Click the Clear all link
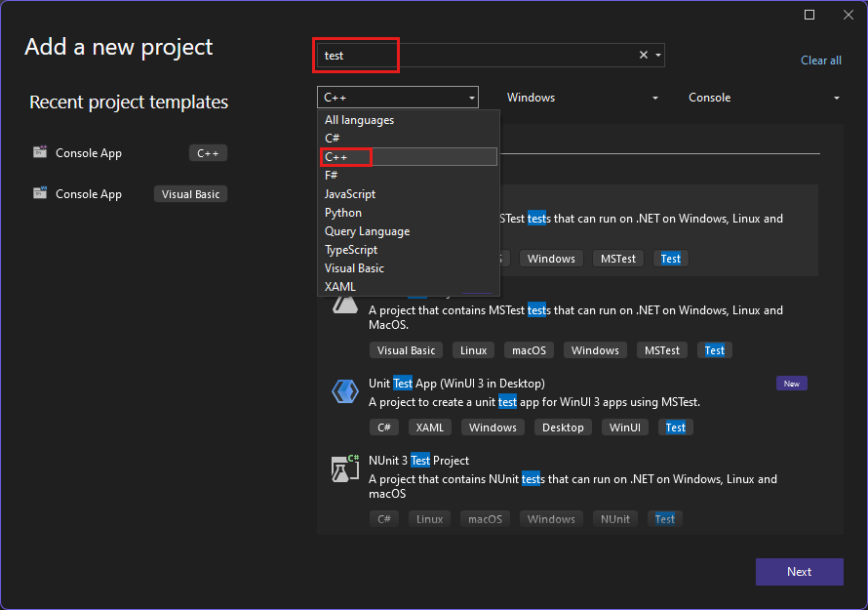Viewport: 868px width, 610px height. pos(820,60)
